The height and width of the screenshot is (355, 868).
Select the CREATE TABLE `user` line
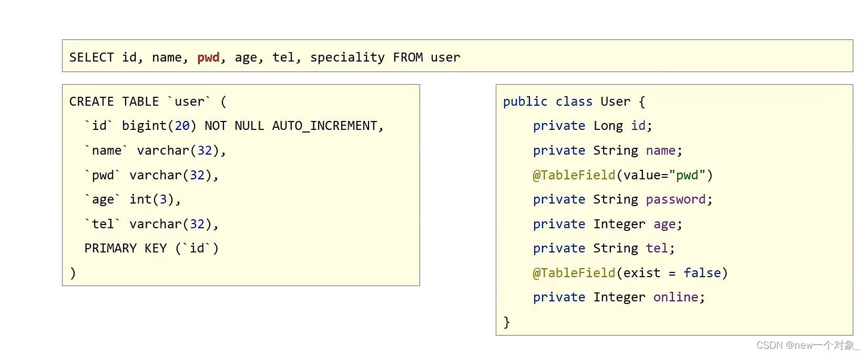tap(148, 102)
